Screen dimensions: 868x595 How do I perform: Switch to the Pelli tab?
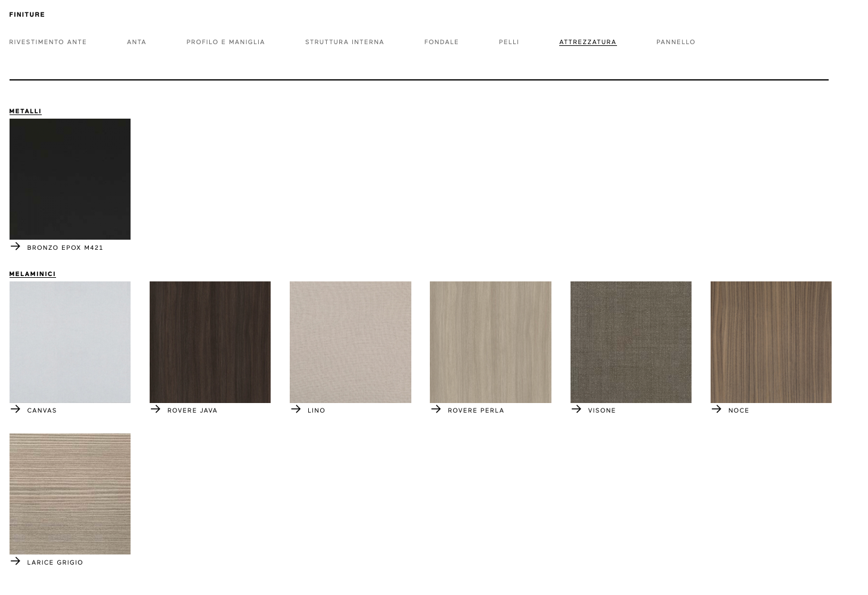click(509, 42)
